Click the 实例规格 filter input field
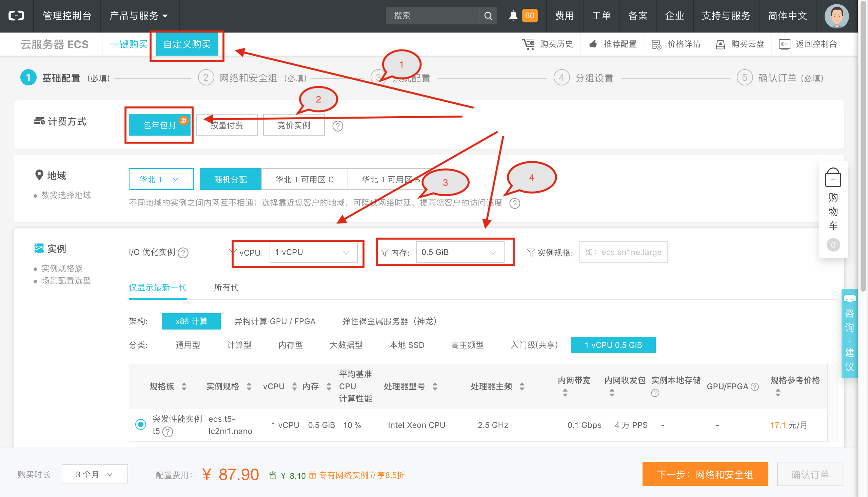This screenshot has width=868, height=497. 623,253
